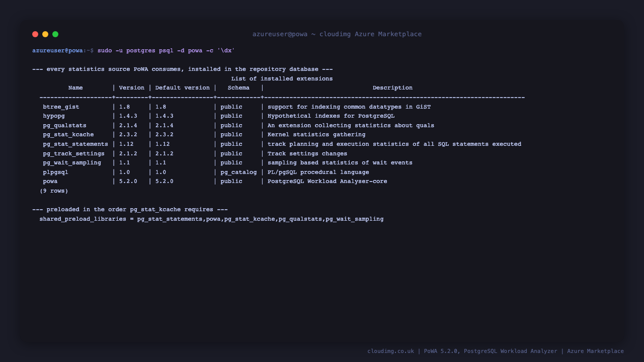Click the pg_catalog schema value for plpgsql
Screen dimensions: 644x362
(x=238, y=172)
